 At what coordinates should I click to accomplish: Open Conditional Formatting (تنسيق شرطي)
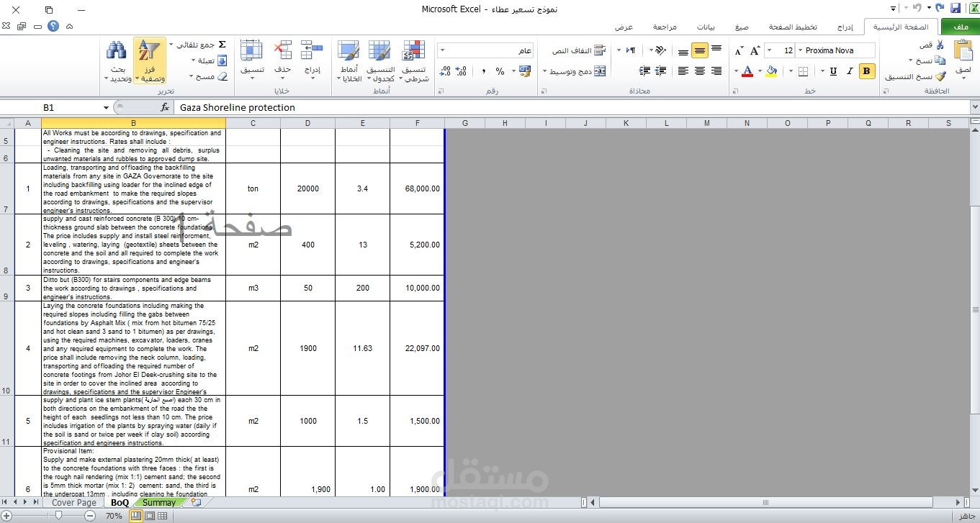click(413, 60)
